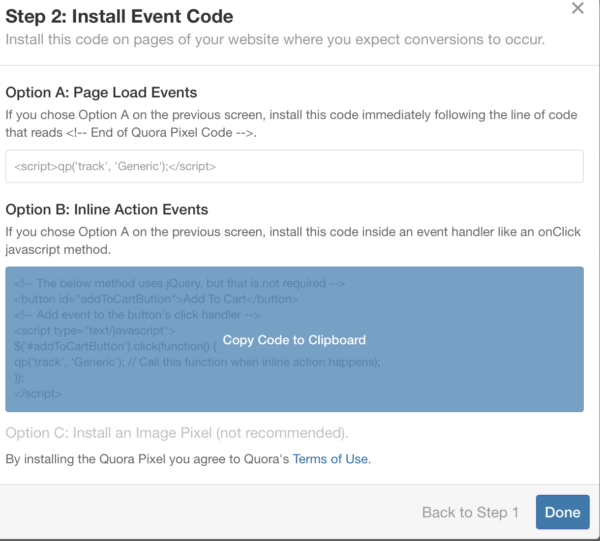Click the 'onClick javascript method' instruction text
The image size is (600, 541).
pyautogui.click(x=293, y=241)
